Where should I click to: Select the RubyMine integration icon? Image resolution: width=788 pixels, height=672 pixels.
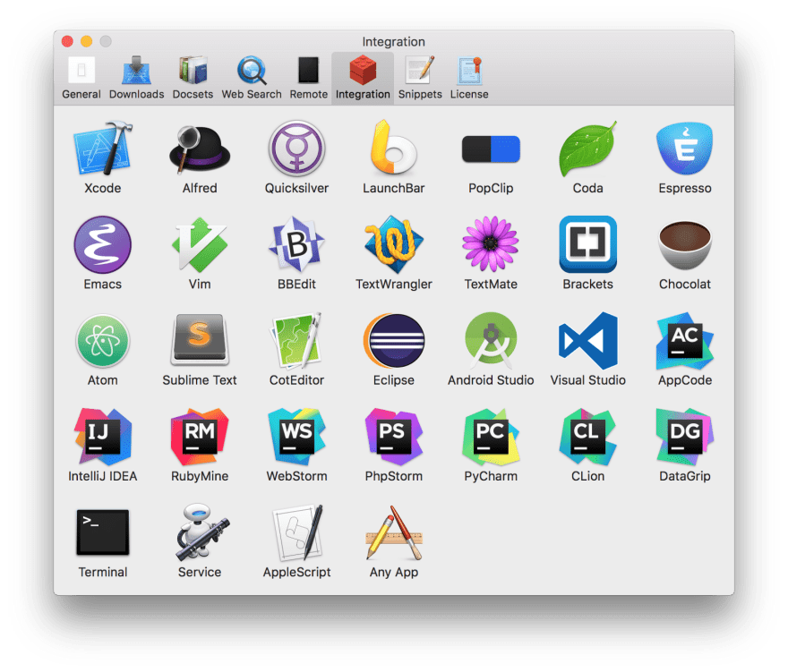[x=200, y=437]
